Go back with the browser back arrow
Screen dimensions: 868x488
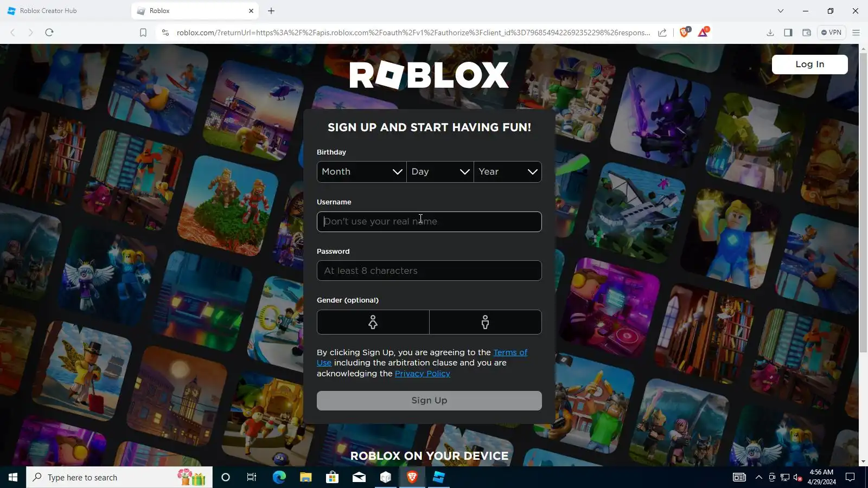12,33
